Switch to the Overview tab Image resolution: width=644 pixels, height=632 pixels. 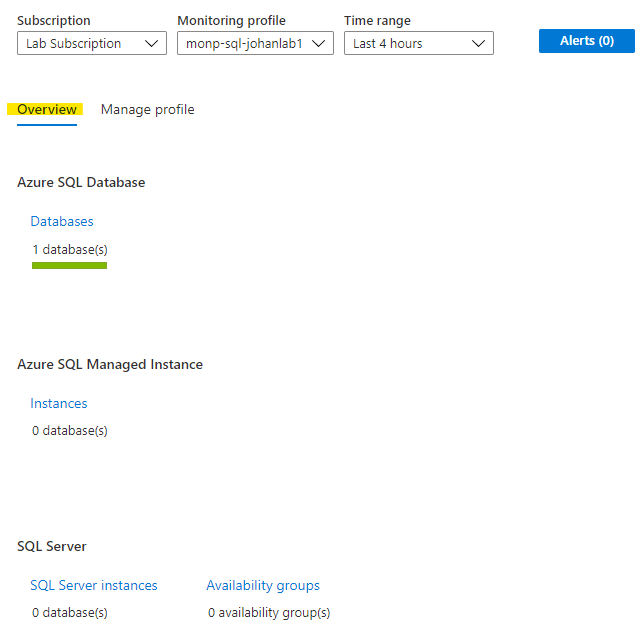(x=47, y=110)
